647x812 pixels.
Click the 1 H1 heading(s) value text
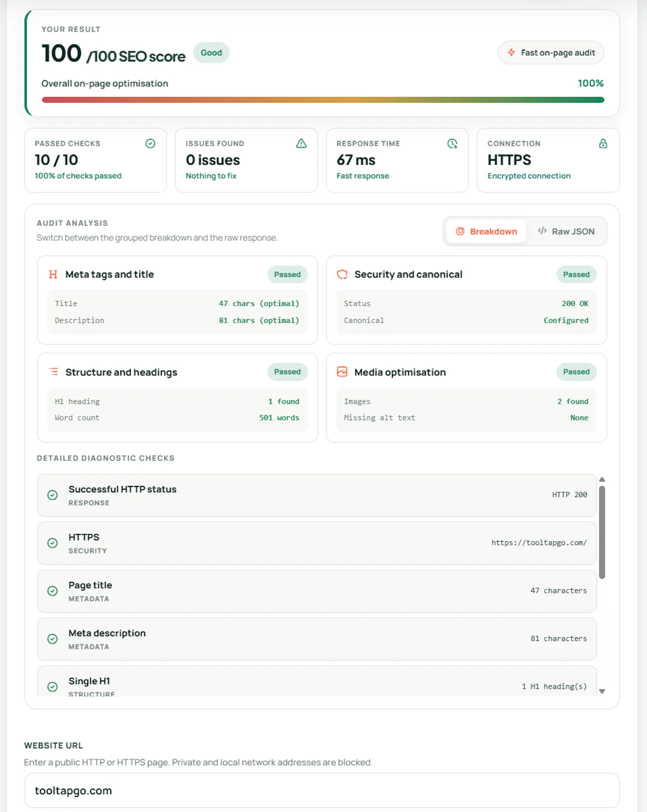(554, 686)
